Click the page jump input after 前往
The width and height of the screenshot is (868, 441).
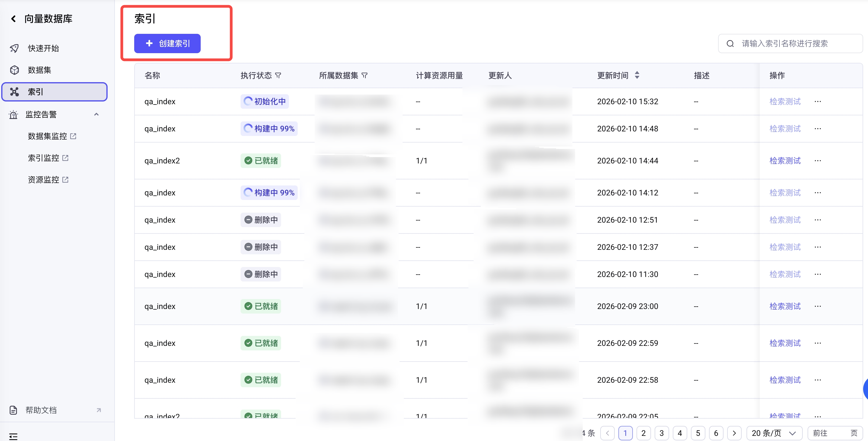839,433
